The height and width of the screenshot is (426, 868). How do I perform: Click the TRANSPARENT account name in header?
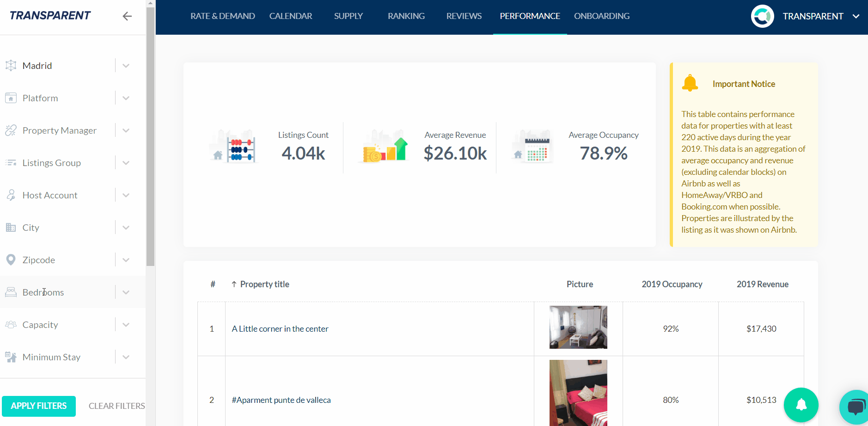813,16
